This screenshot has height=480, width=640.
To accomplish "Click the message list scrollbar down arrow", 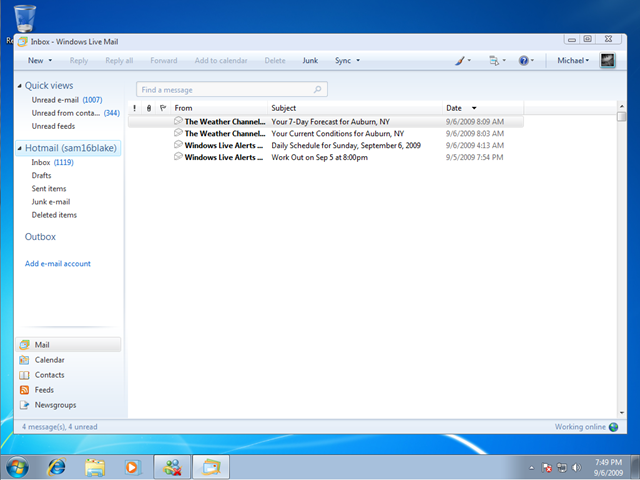I will point(622,413).
